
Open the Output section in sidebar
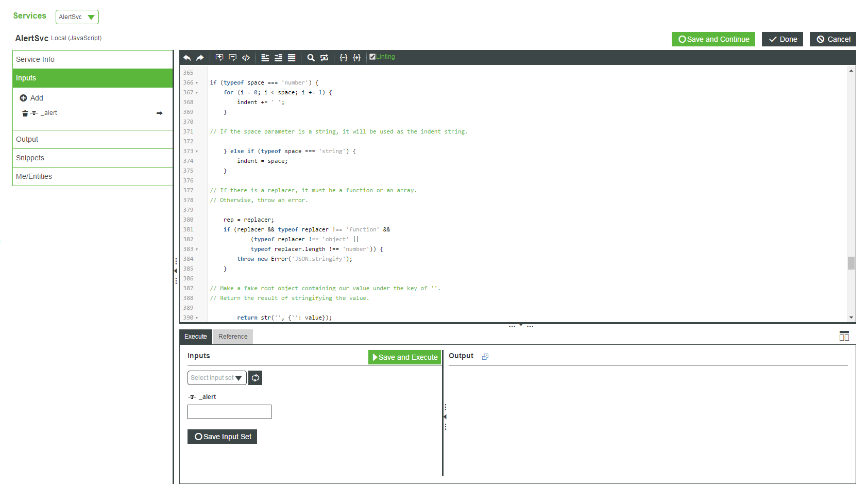point(93,139)
